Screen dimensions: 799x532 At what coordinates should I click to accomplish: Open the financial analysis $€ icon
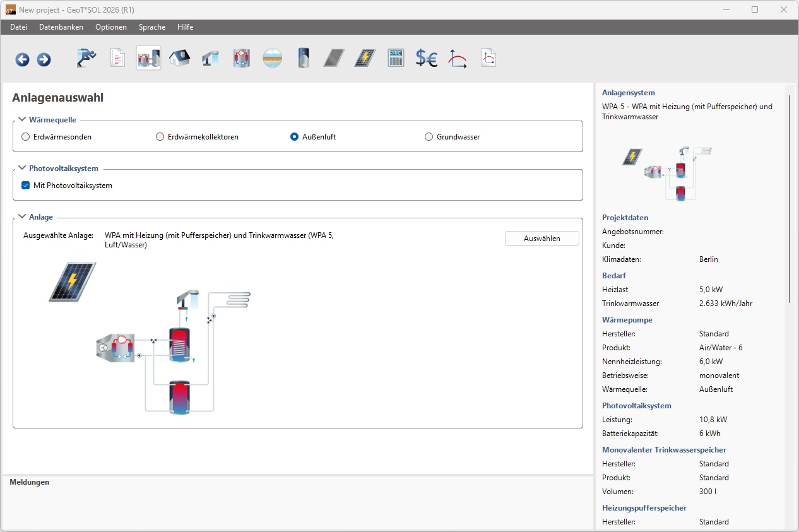click(427, 58)
